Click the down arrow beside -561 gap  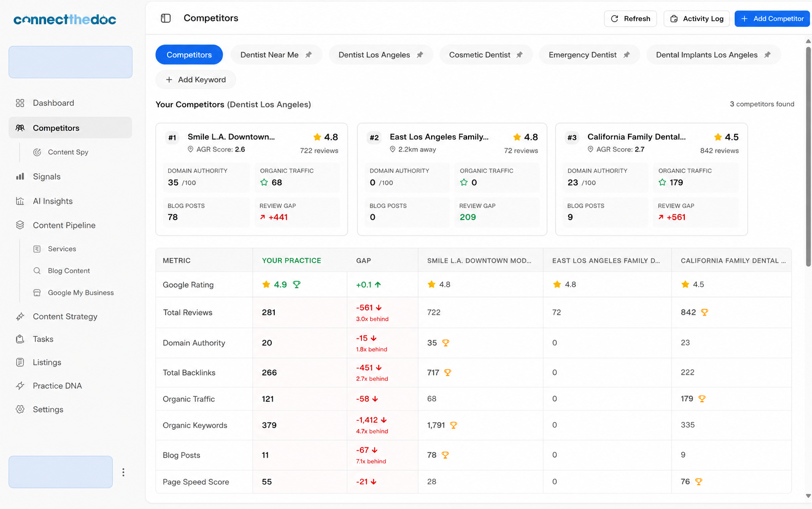click(379, 308)
